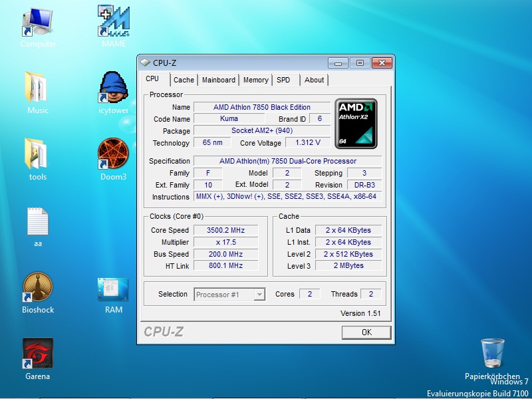The image size is (532, 399).
Task: Click the Threads count value
Action: [371, 294]
